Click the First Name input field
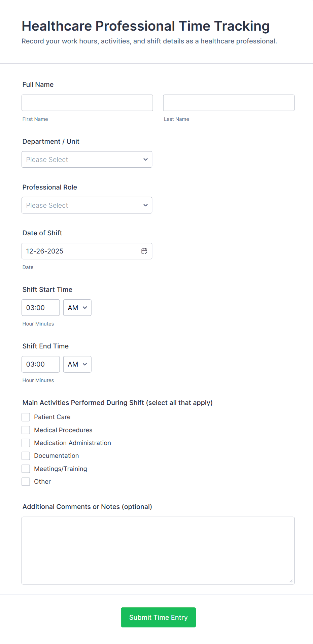This screenshot has width=313, height=644. pos(87,103)
